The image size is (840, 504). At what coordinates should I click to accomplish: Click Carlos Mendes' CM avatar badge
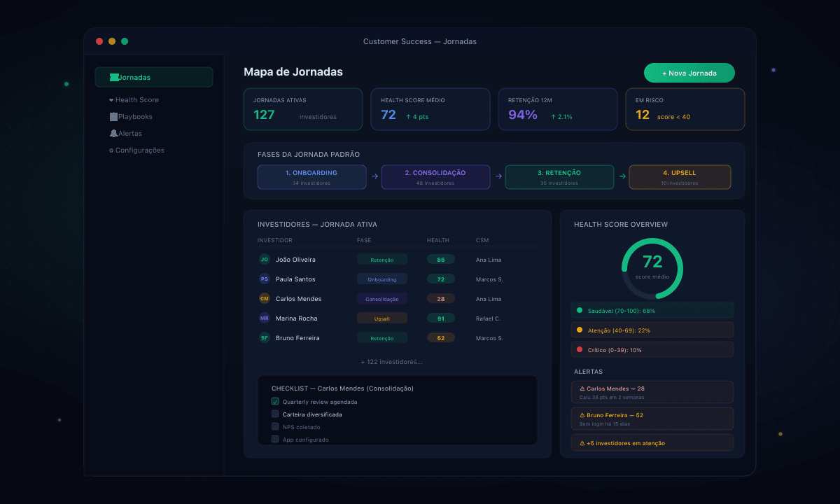265,298
